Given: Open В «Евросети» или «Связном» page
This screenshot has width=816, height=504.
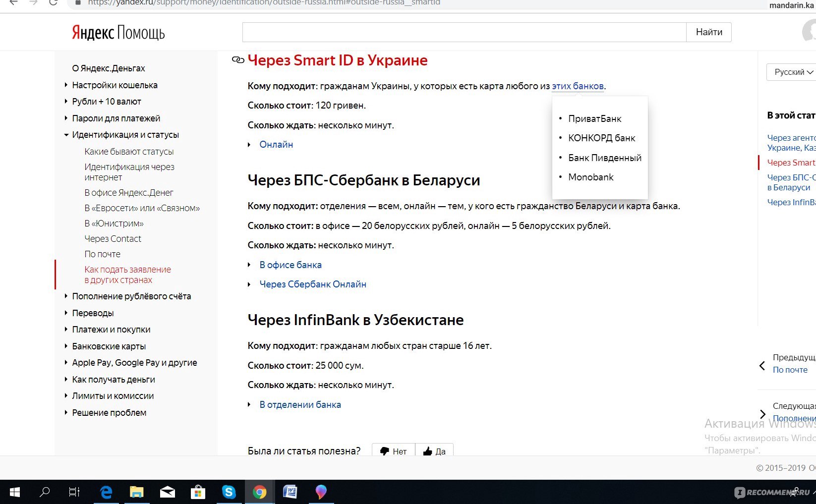Looking at the screenshot, I should [x=142, y=208].
